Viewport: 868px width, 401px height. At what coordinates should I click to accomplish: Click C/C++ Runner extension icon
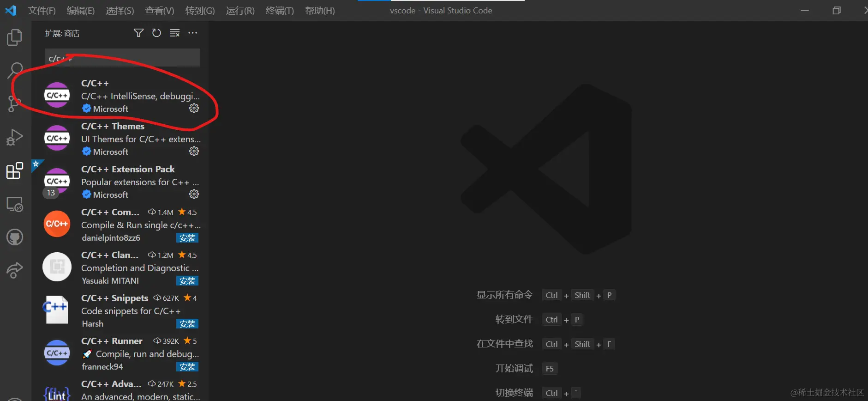click(x=57, y=353)
